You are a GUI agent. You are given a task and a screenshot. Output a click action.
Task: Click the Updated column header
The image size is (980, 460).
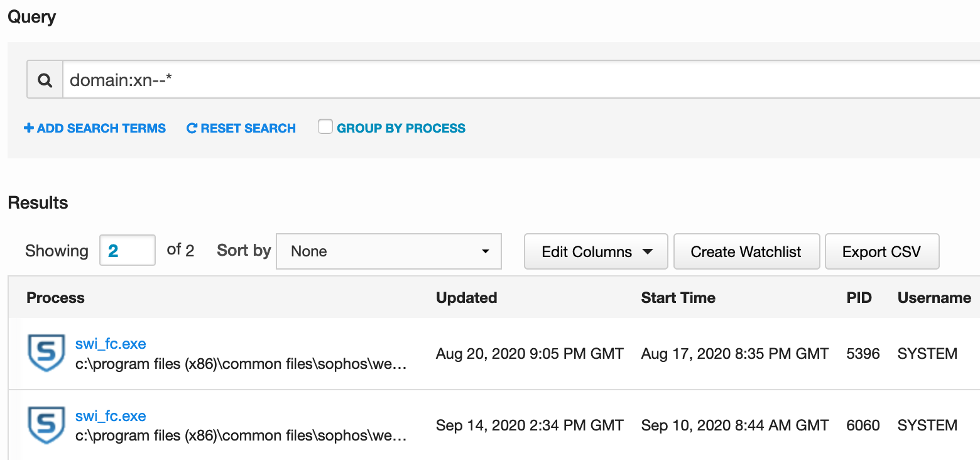coord(466,298)
